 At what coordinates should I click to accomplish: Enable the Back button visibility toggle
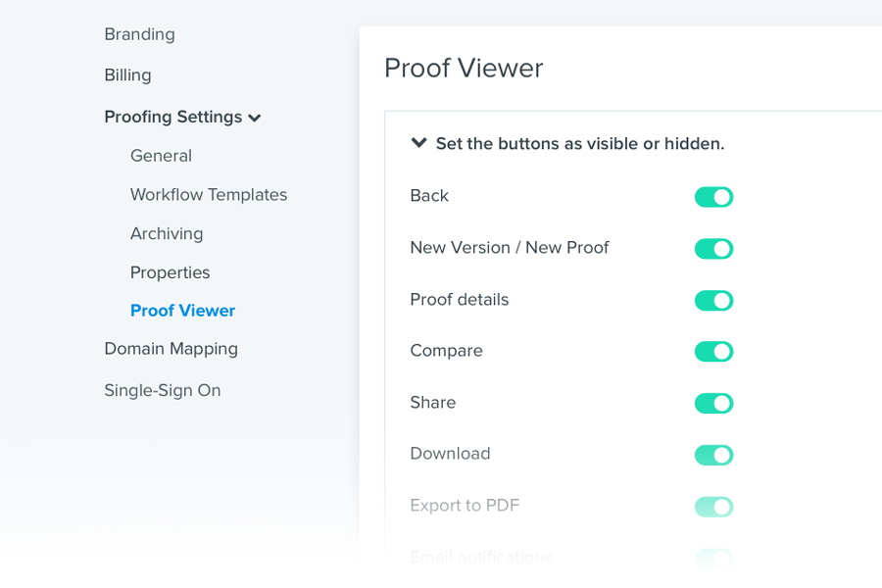coord(713,196)
